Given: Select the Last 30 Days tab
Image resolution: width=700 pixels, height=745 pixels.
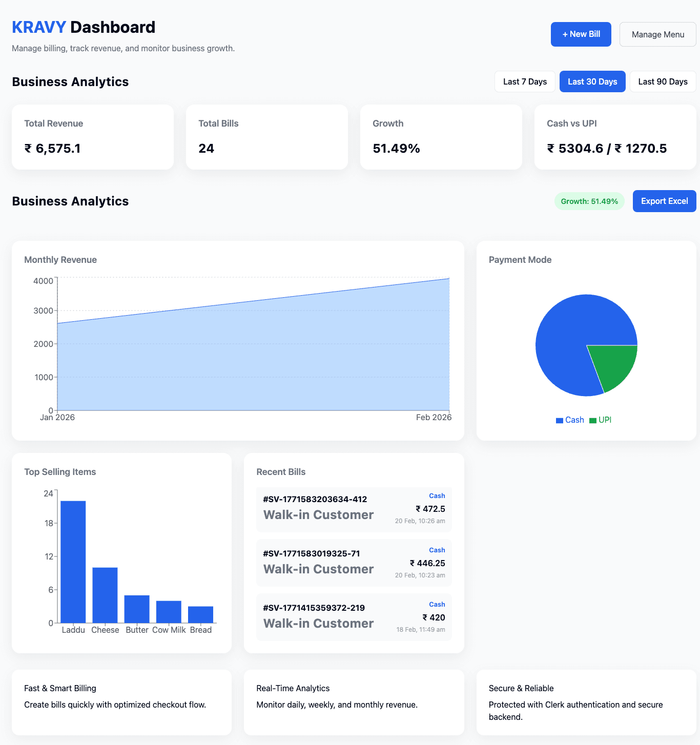Looking at the screenshot, I should click(x=592, y=81).
